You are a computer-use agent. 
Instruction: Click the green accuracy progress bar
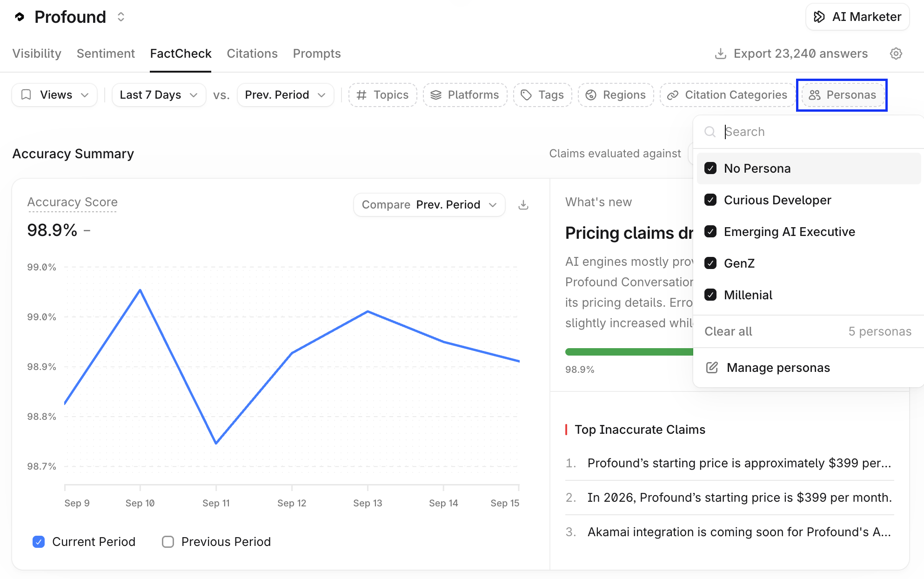629,352
